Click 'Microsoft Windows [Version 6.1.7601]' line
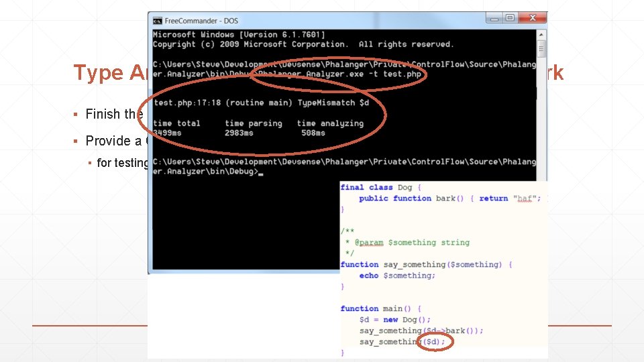This screenshot has width=644, height=362. tap(239, 35)
